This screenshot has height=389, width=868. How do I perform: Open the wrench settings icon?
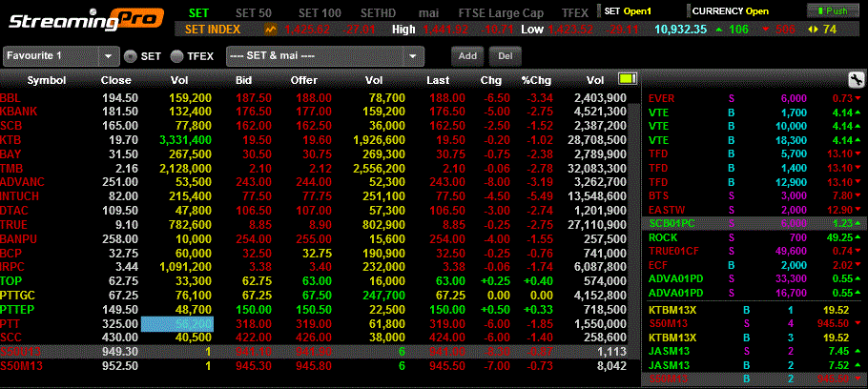(x=856, y=80)
